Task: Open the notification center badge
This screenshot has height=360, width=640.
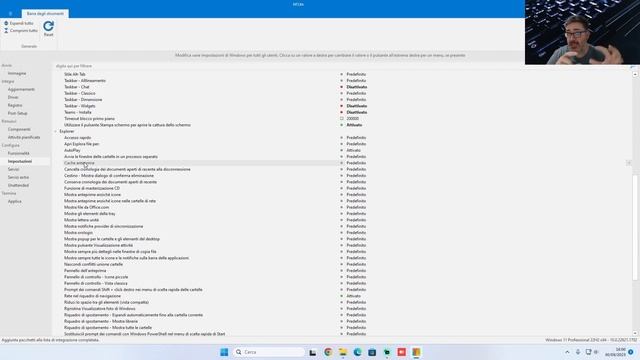Action: (631, 352)
